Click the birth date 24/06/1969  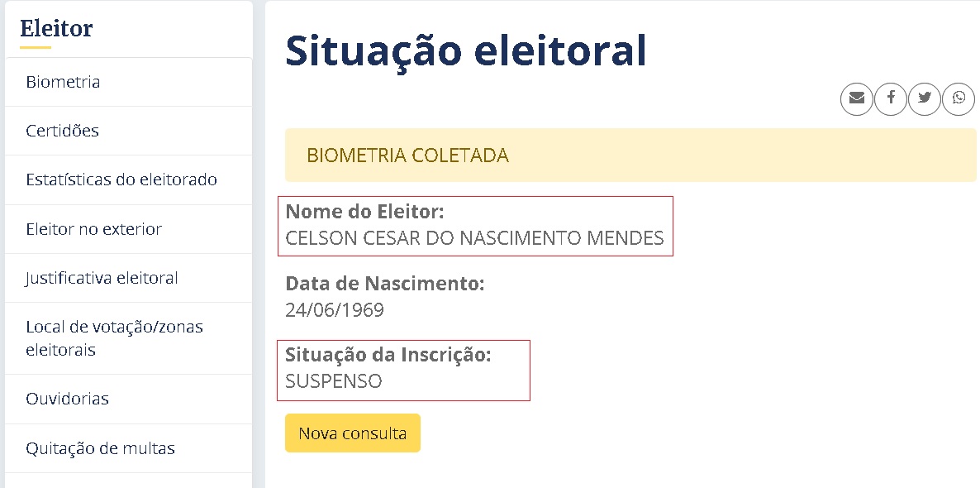334,310
